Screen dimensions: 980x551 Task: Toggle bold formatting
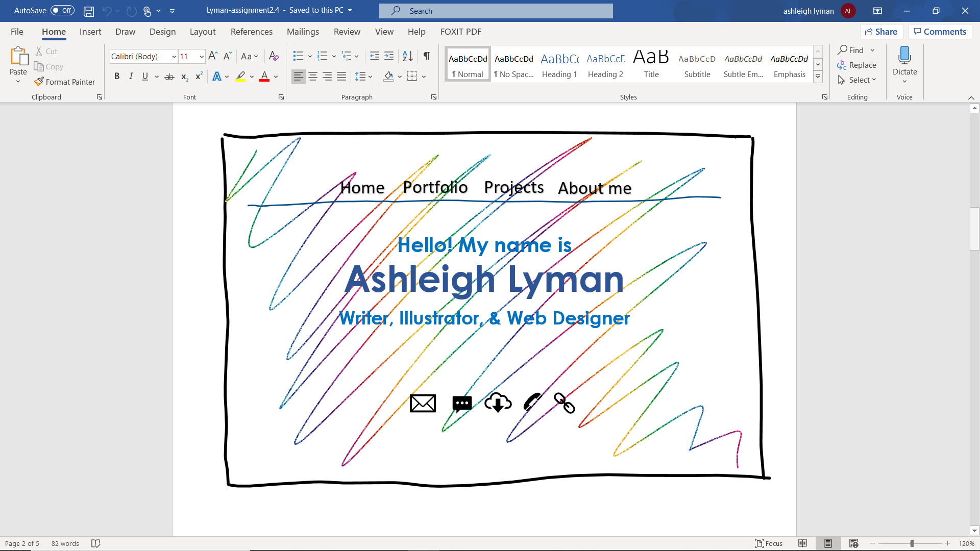coord(117,77)
